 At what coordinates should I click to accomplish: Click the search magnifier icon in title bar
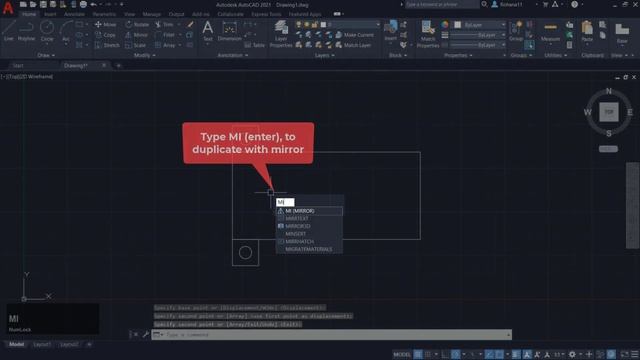coord(484,4)
